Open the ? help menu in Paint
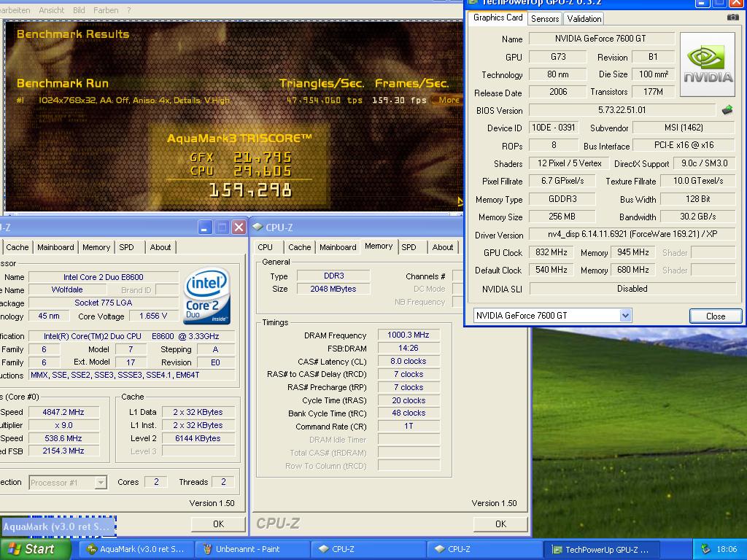Screen dimensions: 747x560 click(x=129, y=10)
